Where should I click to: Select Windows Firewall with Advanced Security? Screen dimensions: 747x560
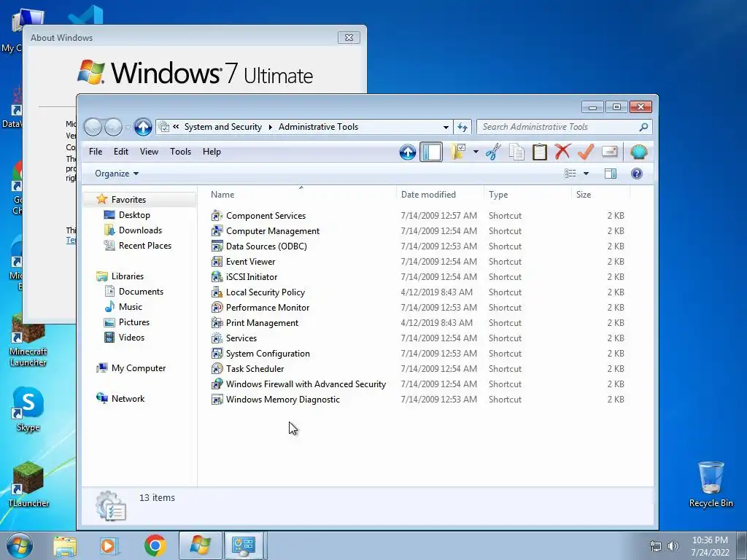point(306,384)
